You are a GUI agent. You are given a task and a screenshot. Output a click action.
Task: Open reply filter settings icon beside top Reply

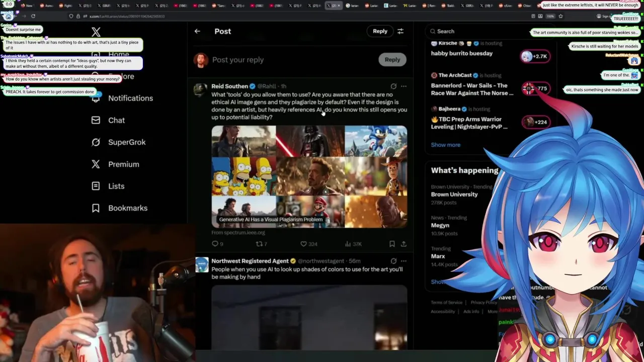click(x=400, y=31)
